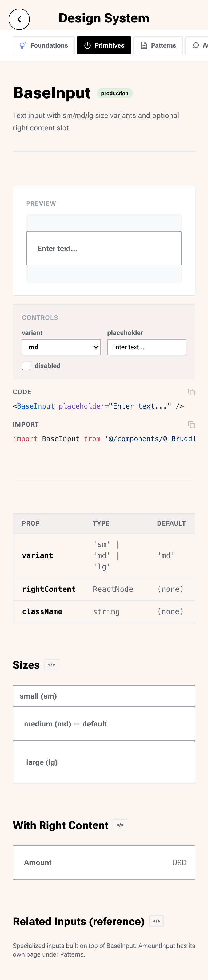Open the variant dropdown set to md
This screenshot has width=208, height=980.
61,347
